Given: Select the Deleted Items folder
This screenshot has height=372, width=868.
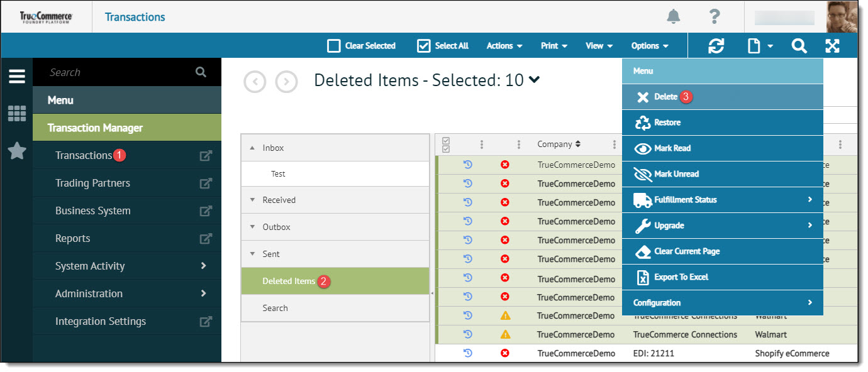Looking at the screenshot, I should [289, 281].
